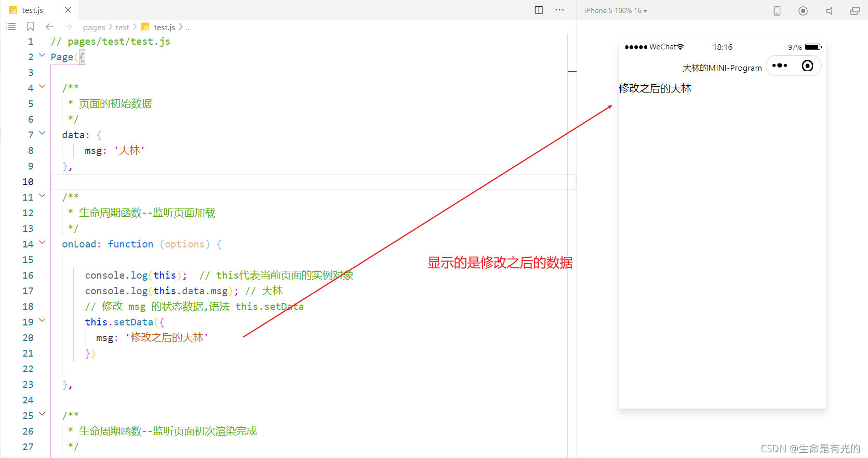Close the test.js editor tab
Image resolution: width=868 pixels, height=458 pixels.
[x=68, y=10]
